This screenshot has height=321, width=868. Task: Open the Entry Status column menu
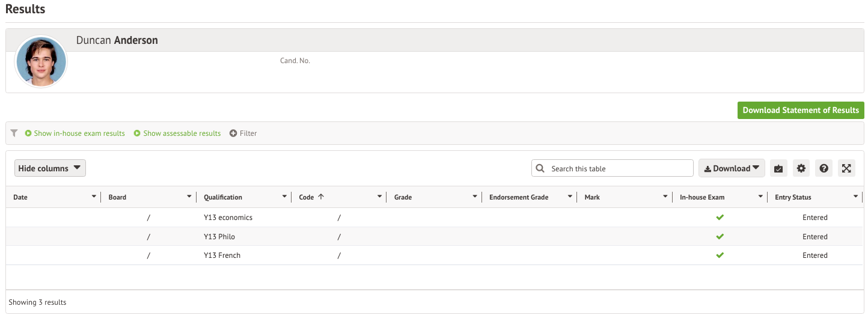tap(855, 197)
